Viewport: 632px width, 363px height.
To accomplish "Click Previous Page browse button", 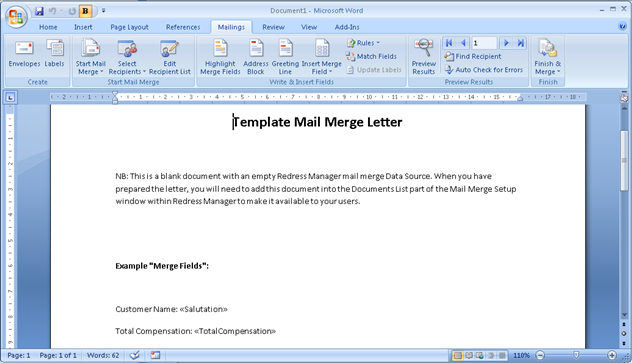I will pyautogui.click(x=624, y=324).
